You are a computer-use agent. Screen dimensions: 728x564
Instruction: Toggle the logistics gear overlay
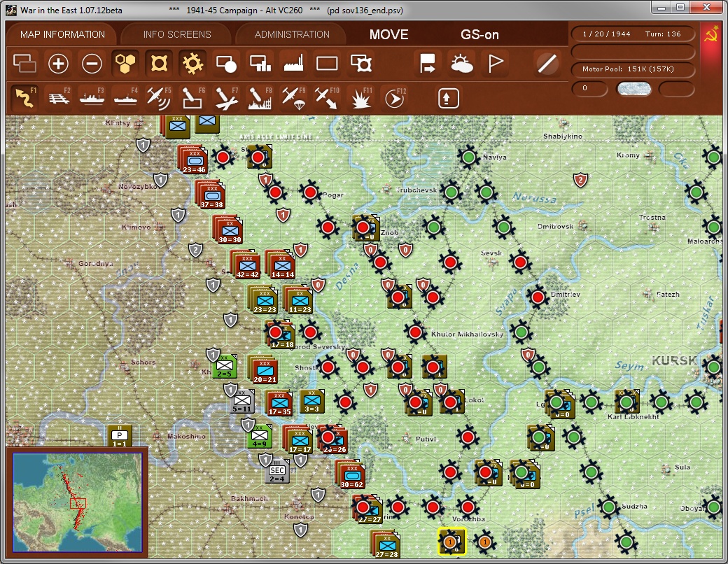[x=192, y=63]
